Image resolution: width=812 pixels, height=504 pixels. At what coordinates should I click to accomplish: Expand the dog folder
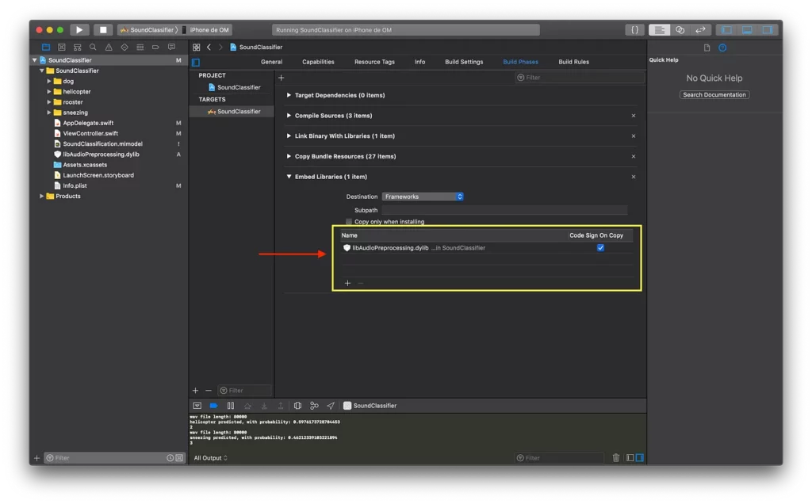[48, 82]
